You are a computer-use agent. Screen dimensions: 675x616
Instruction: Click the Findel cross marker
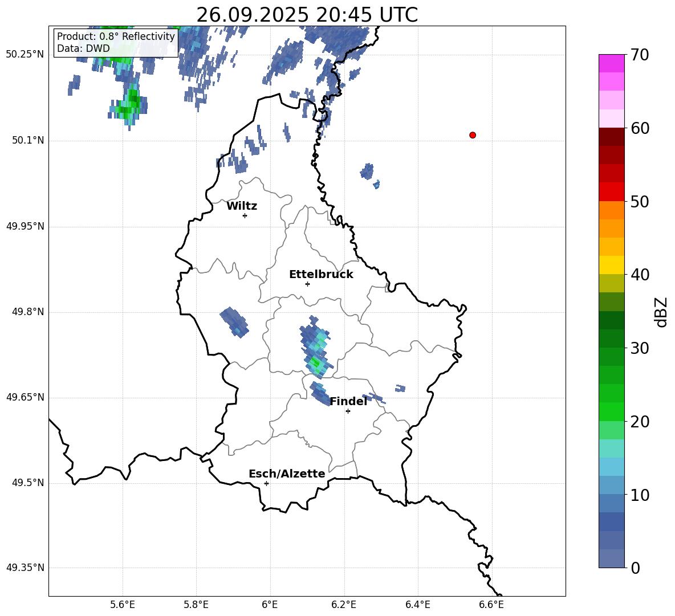[348, 411]
